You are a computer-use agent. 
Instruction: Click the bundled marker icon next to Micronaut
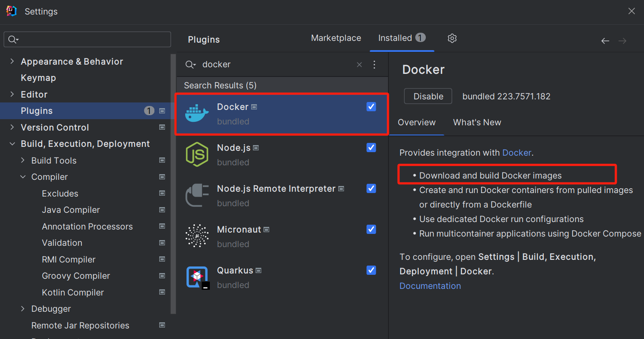click(267, 230)
